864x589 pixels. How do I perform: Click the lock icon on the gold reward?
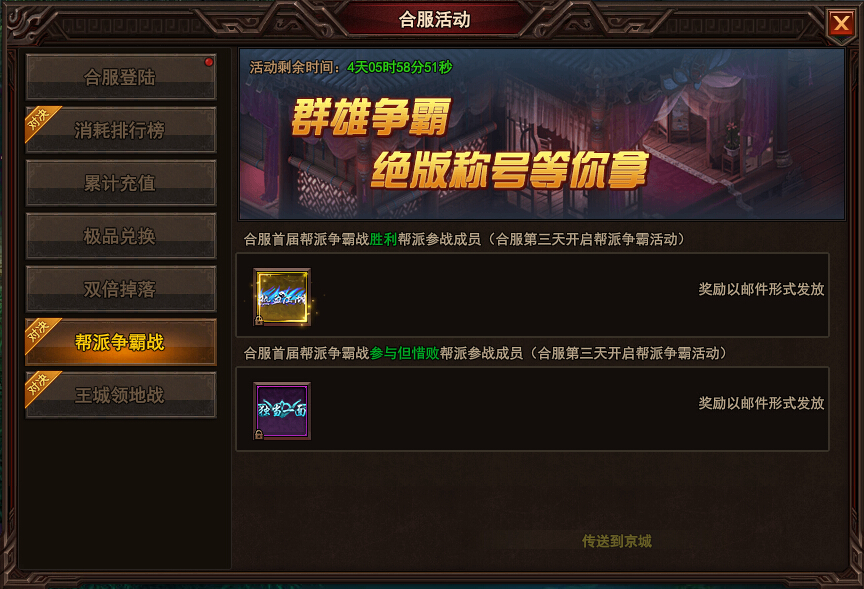(x=258, y=321)
